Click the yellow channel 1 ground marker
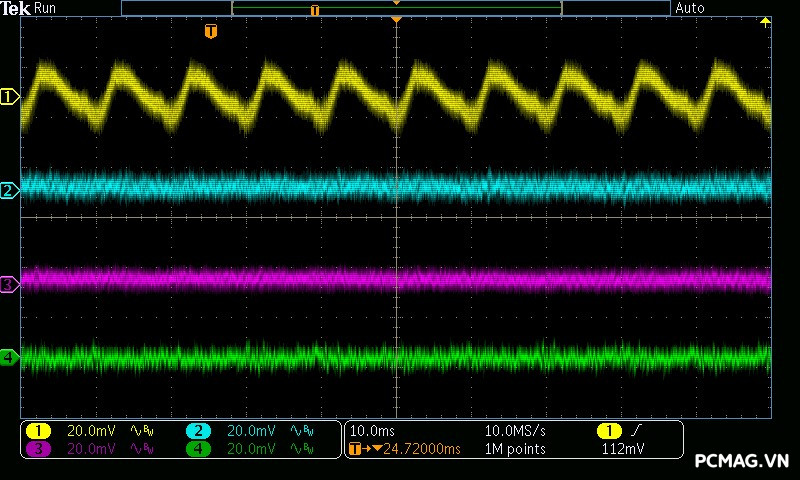This screenshot has width=800, height=480. (x=10, y=97)
